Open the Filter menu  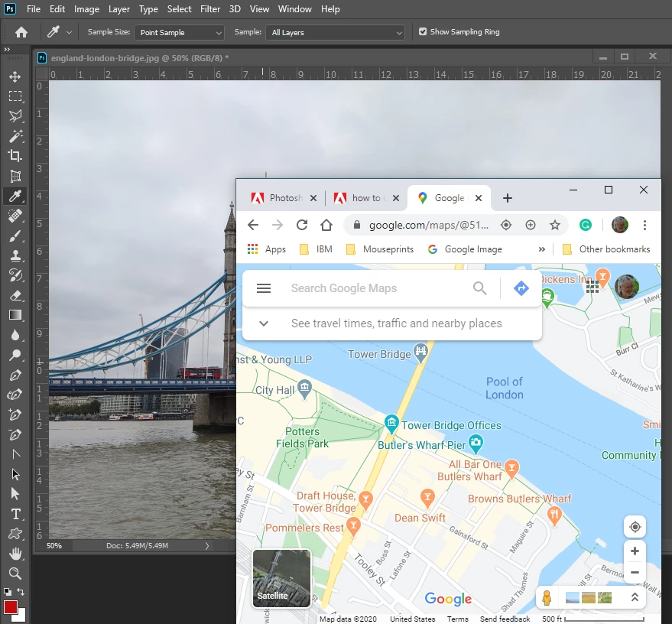click(210, 9)
